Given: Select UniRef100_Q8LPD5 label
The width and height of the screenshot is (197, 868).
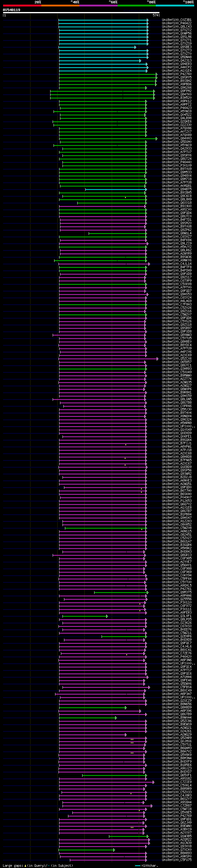Looking at the screenshot, I should click(177, 619).
